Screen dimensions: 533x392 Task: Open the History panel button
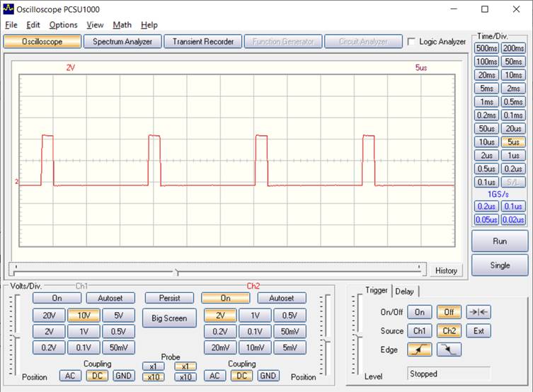tap(445, 270)
